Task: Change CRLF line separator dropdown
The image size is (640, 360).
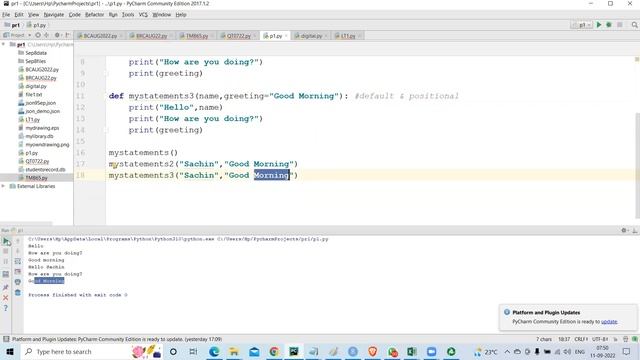Action: pos(581,339)
